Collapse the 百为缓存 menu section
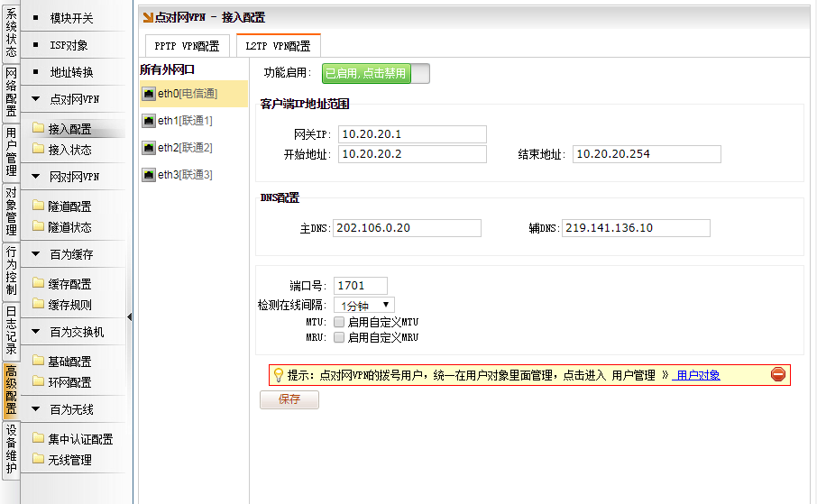This screenshot has width=817, height=504. pos(35,254)
